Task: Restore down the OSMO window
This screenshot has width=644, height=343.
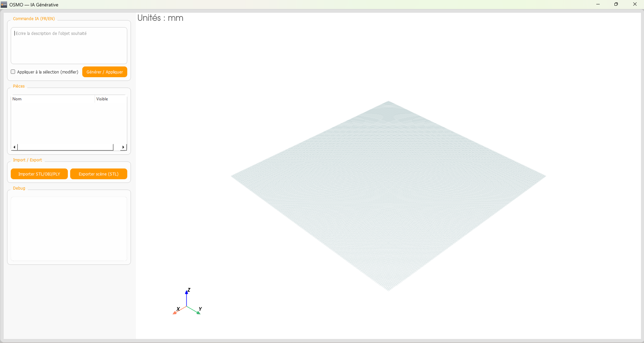Action: 616,4
